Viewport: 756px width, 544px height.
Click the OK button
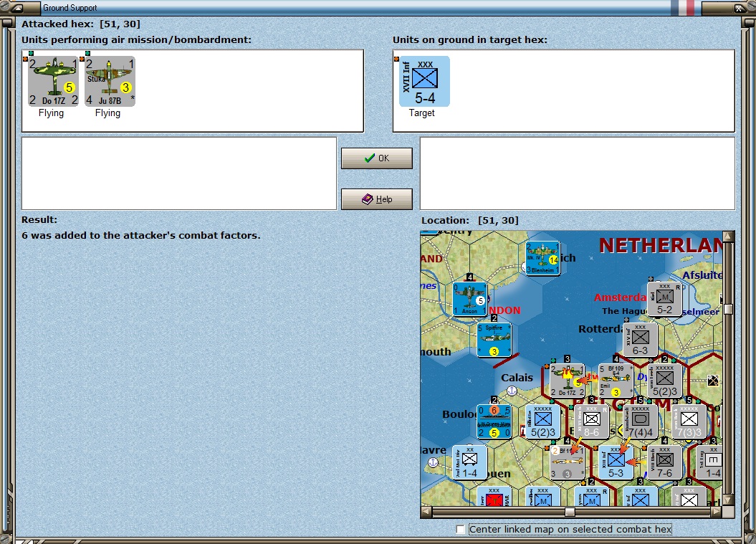(376, 158)
